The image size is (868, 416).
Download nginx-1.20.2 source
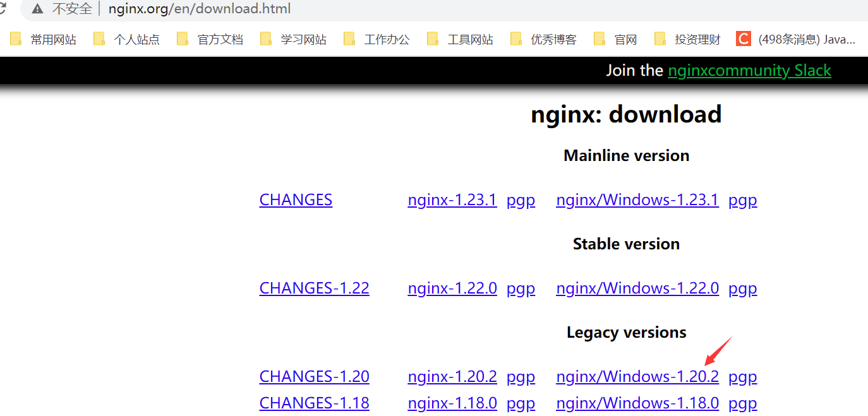coord(452,377)
